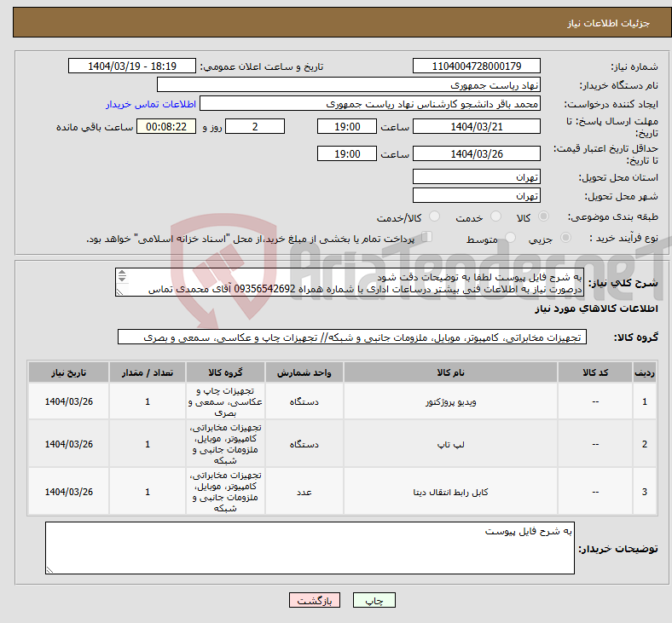Click the تاریخ نیاز column header
Image resolution: width=672 pixels, height=623 pixels.
[x=68, y=372]
